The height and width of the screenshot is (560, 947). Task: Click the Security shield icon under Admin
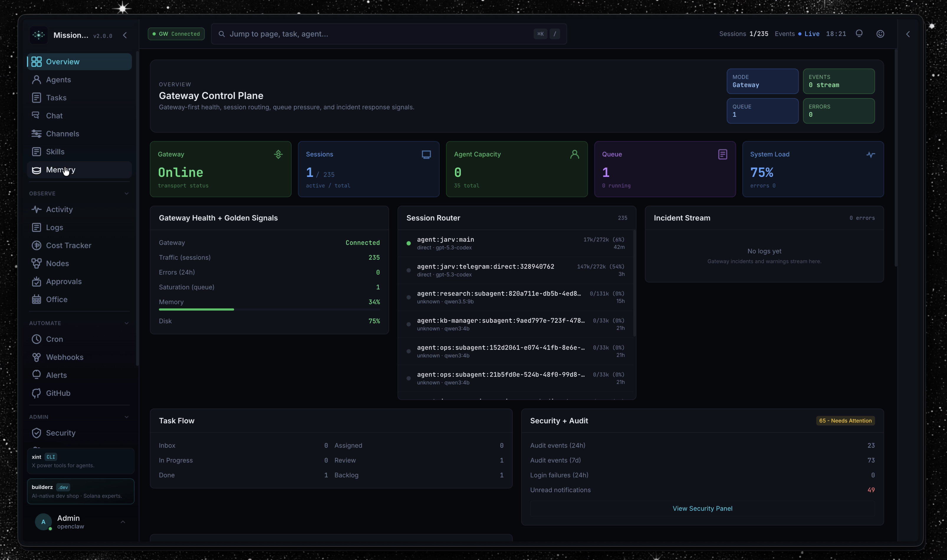click(36, 433)
